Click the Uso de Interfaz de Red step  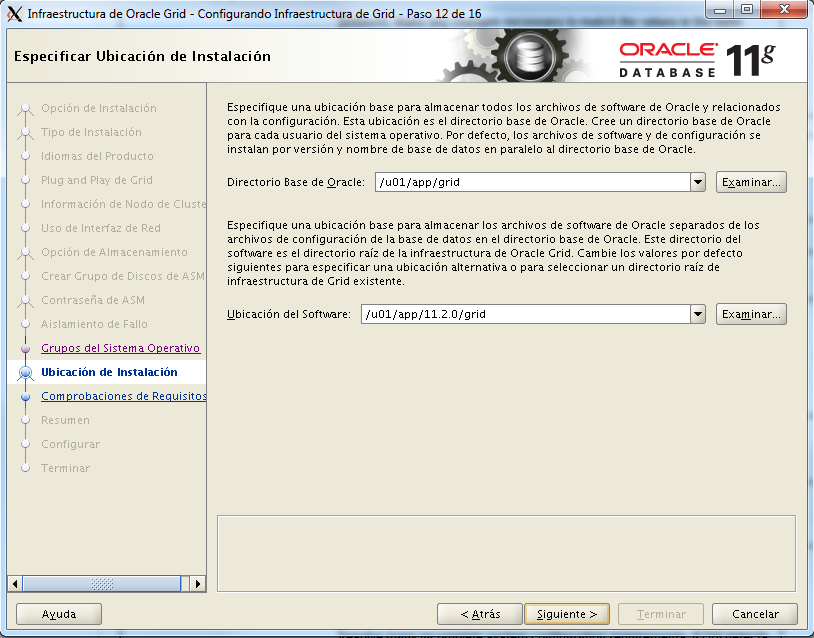(x=101, y=228)
